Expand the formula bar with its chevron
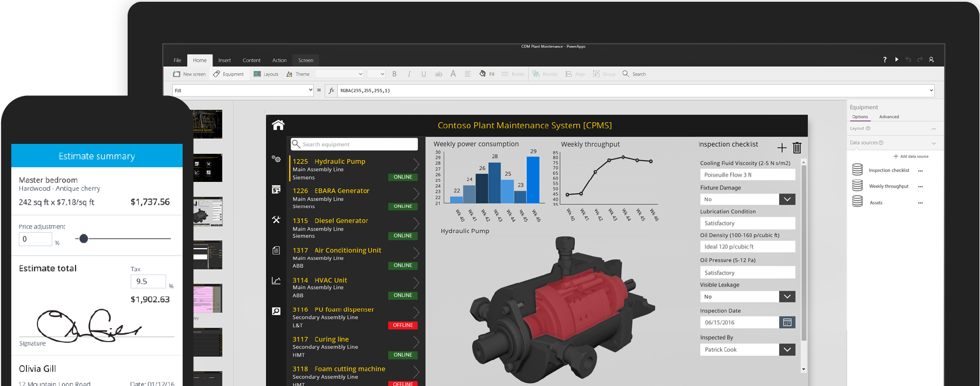The height and width of the screenshot is (386, 980). [931, 91]
